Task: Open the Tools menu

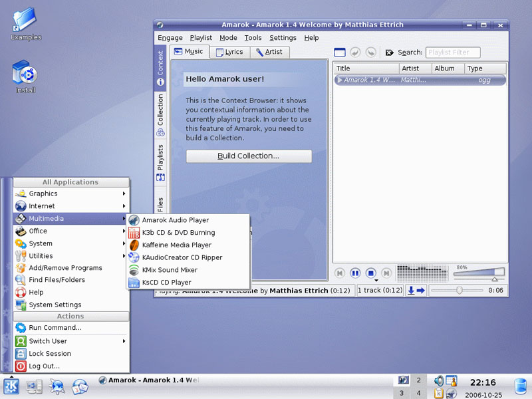Action: tap(253, 38)
